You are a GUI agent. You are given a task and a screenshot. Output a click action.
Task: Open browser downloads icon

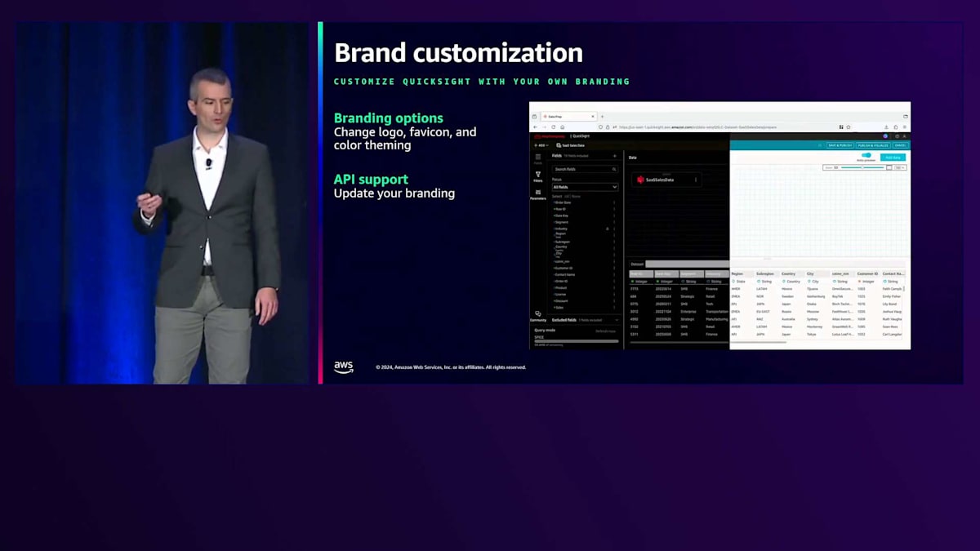[886, 127]
